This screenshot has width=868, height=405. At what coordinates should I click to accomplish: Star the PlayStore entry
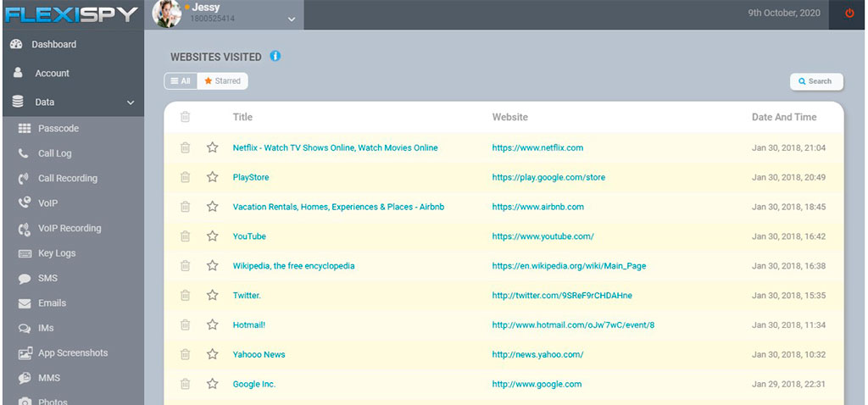[213, 177]
